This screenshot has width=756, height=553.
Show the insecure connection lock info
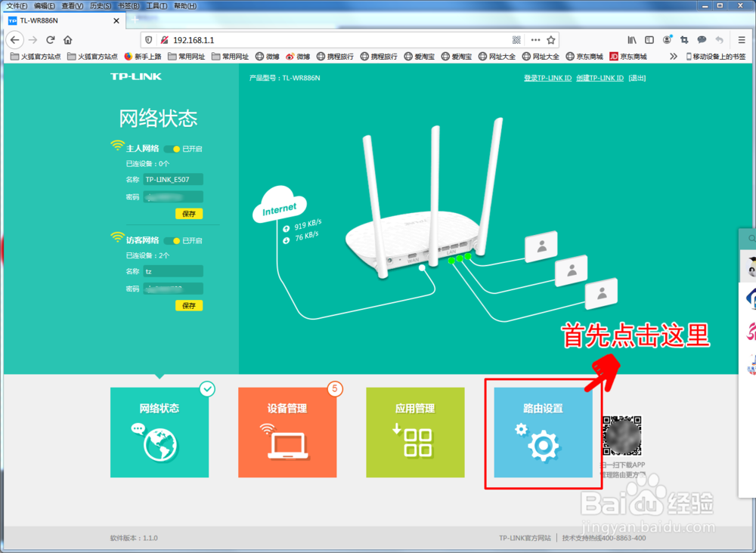click(x=164, y=40)
